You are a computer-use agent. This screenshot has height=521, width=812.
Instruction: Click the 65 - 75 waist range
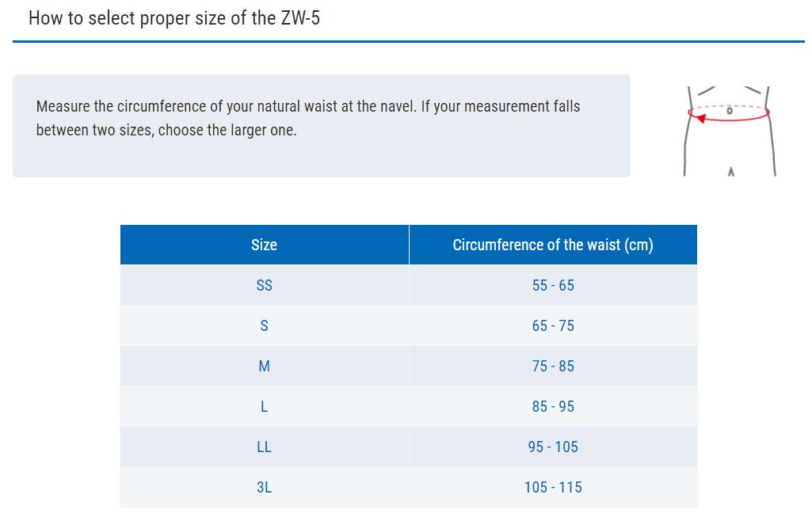click(x=553, y=325)
